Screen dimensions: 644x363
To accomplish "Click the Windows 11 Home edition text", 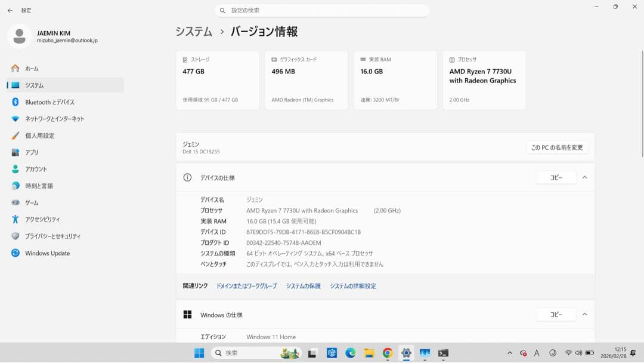I will [271, 337].
